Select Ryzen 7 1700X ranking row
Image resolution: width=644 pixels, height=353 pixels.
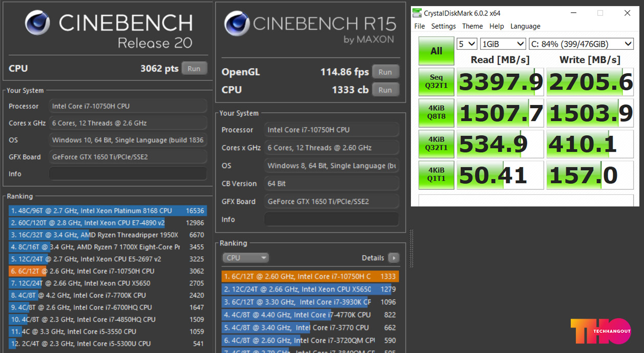(x=108, y=247)
